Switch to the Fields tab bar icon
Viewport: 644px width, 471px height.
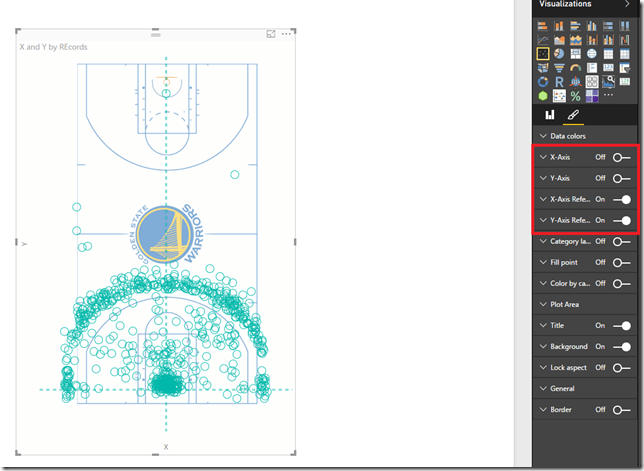pos(550,115)
